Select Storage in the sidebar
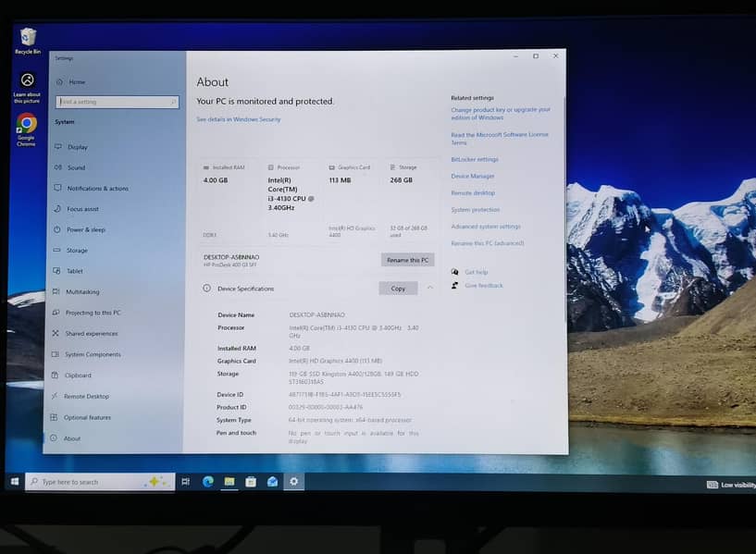 pyautogui.click(x=77, y=251)
